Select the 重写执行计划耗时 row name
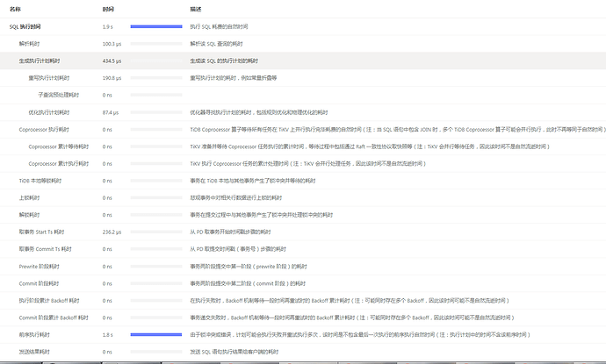The width and height of the screenshot is (606, 364). tap(49, 78)
